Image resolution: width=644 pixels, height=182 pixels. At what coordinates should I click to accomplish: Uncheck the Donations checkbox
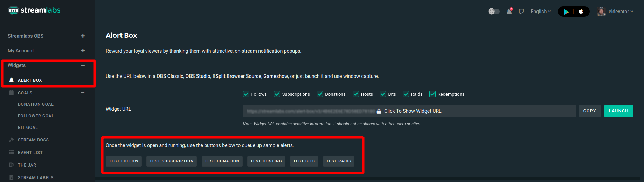[320, 94]
